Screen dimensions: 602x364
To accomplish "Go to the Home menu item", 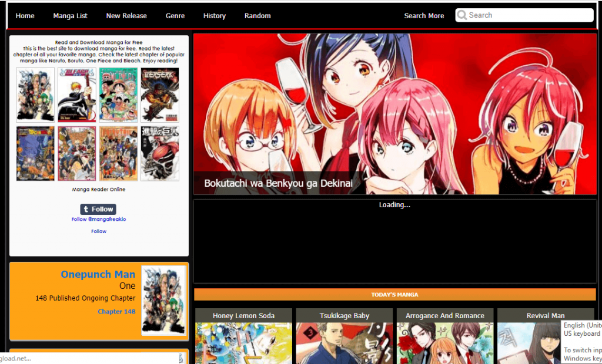I will pyautogui.click(x=25, y=16).
